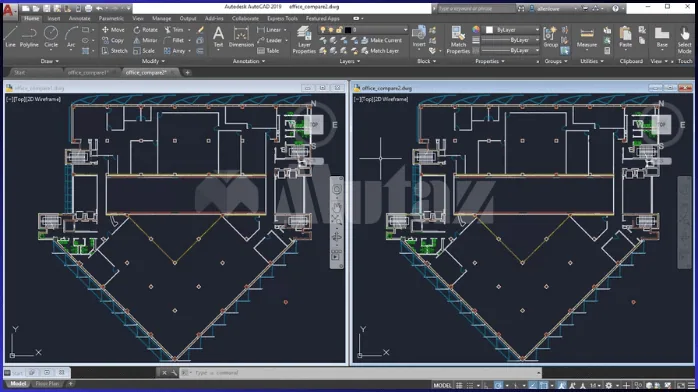Switch to the office_compare1 file tab

pyautogui.click(x=89, y=73)
